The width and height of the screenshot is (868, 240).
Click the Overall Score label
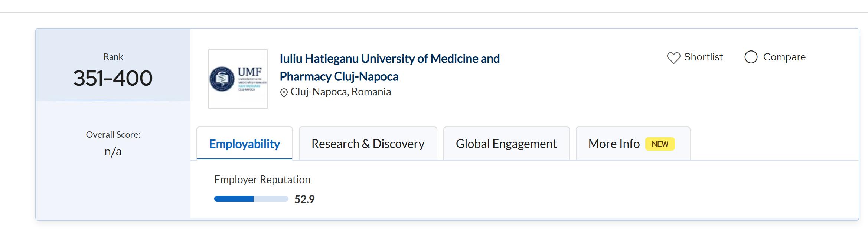[x=113, y=135]
